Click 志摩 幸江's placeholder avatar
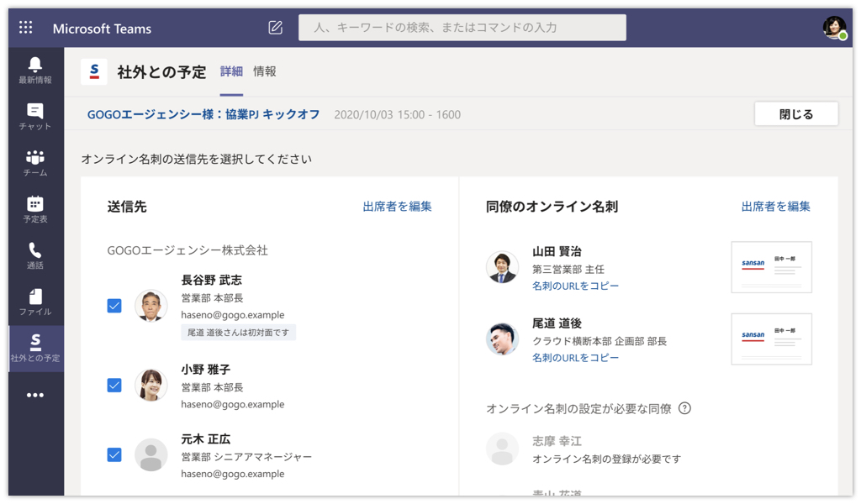This screenshot has width=861, height=504. click(503, 449)
